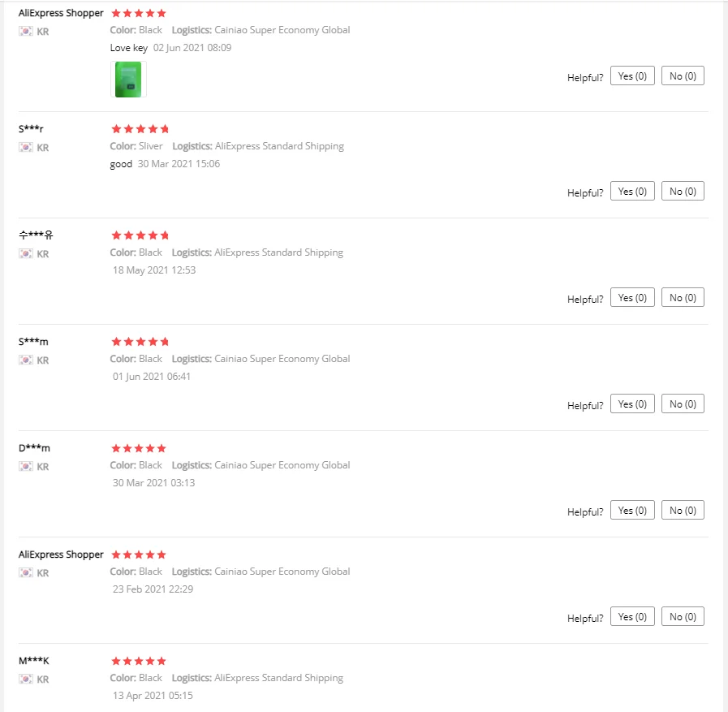Click the Korean flag icon beside S***r
Screen dimensions: 728x712
[26, 148]
